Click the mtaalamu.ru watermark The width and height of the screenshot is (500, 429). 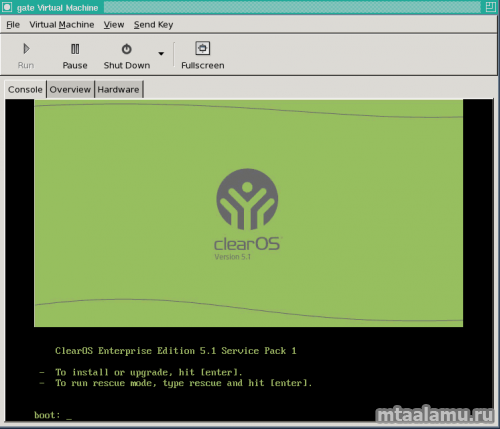(435, 415)
